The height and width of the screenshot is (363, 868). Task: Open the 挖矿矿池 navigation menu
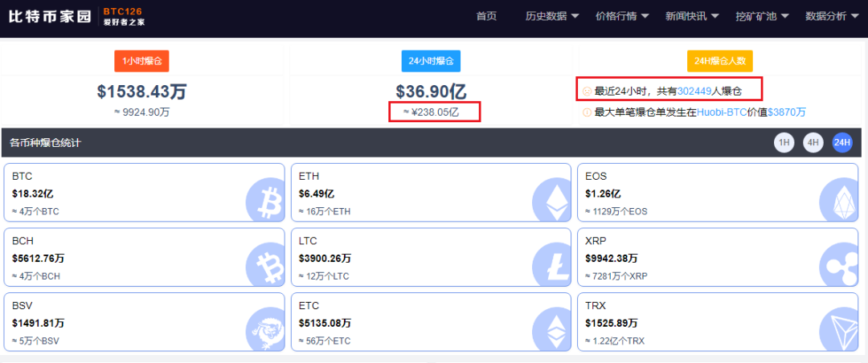click(x=762, y=16)
